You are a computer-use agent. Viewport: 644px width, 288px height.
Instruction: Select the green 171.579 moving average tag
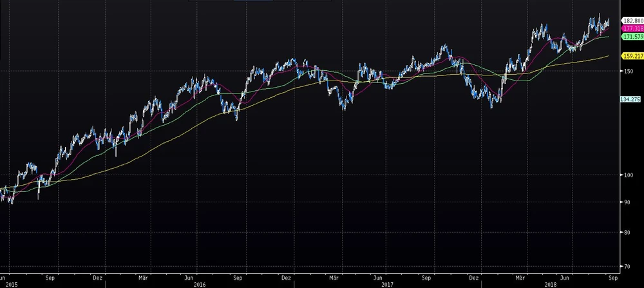click(x=632, y=37)
